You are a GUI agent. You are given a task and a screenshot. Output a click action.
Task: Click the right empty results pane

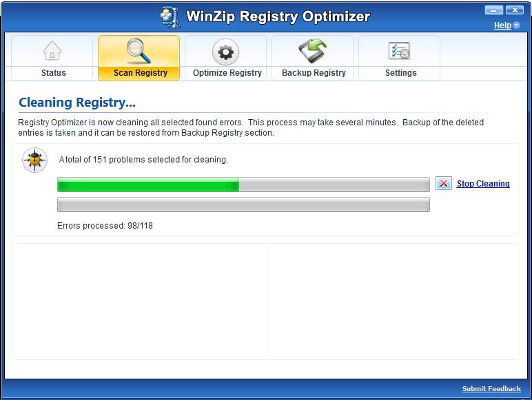(393, 301)
